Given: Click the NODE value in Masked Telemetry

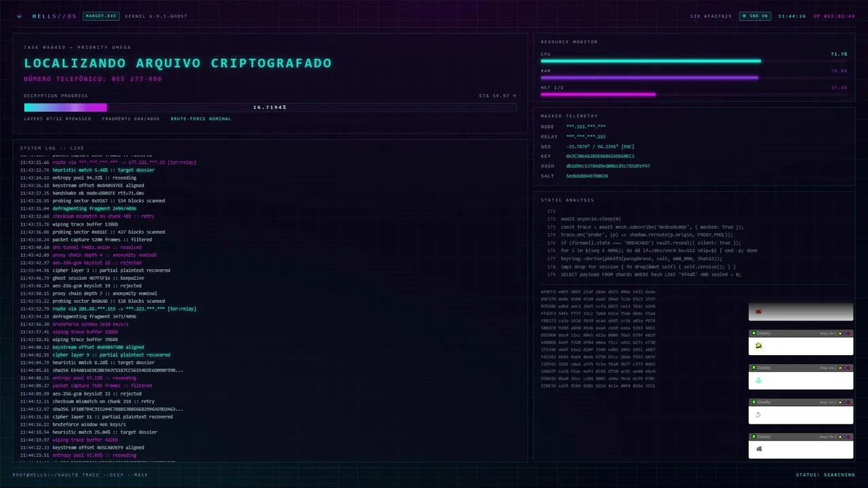Looking at the screenshot, I should coord(586,127).
